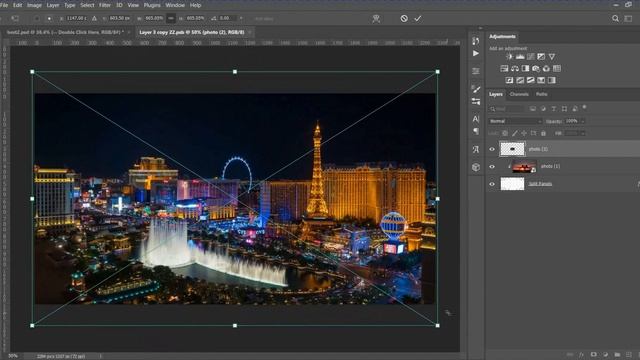This screenshot has width=640, height=360.
Task: Hide the bottom white-thumbnail layer
Action: (x=492, y=184)
